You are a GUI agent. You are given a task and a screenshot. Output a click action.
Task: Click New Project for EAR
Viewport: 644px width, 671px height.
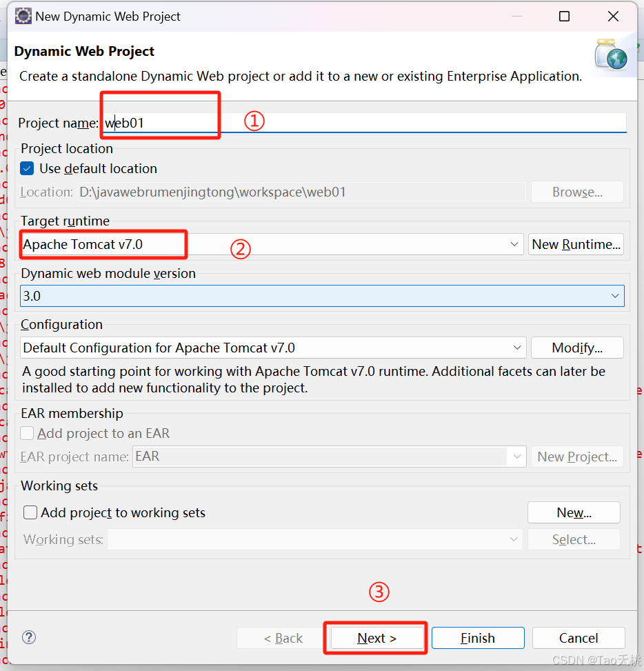[577, 457]
